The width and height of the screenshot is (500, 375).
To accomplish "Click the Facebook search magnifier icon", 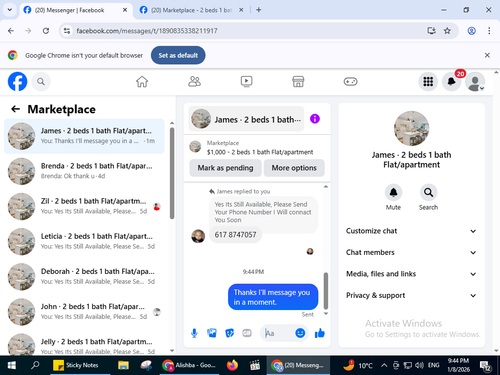I will point(41,81).
